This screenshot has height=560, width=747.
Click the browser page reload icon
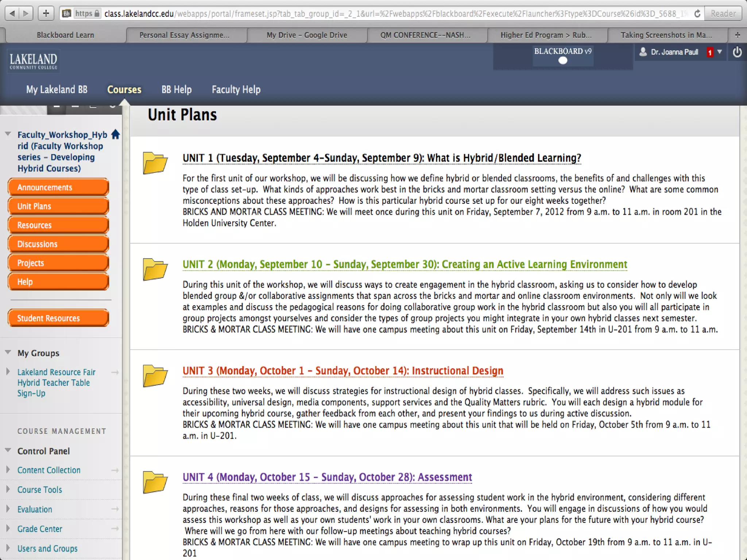(x=697, y=14)
